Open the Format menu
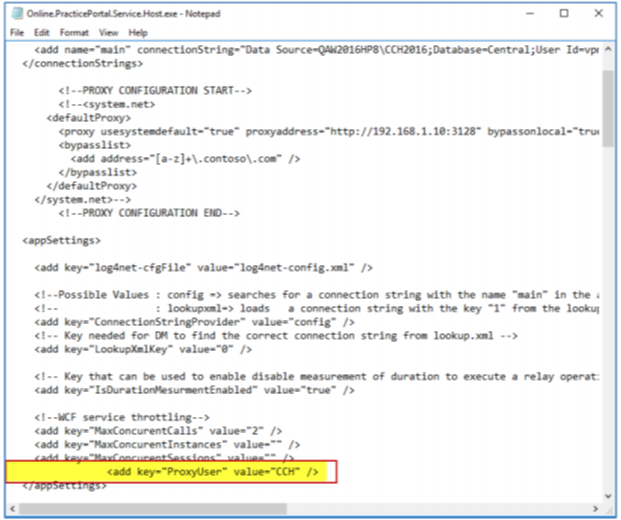The width and height of the screenshot is (621, 520). 74,32
